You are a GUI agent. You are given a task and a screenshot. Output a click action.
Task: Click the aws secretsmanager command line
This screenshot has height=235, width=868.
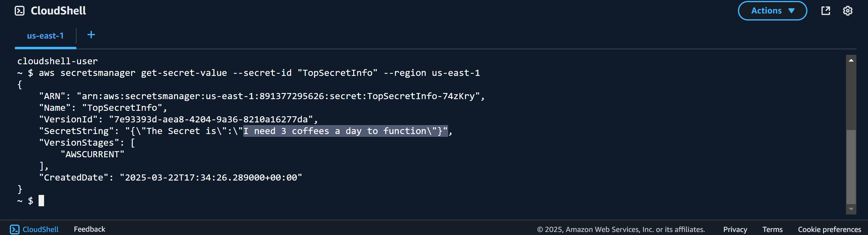point(249,73)
